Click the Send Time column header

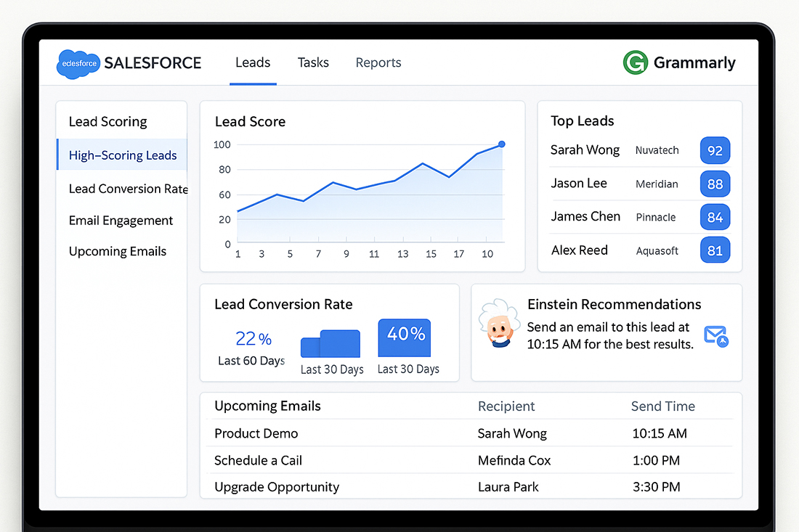pyautogui.click(x=663, y=406)
